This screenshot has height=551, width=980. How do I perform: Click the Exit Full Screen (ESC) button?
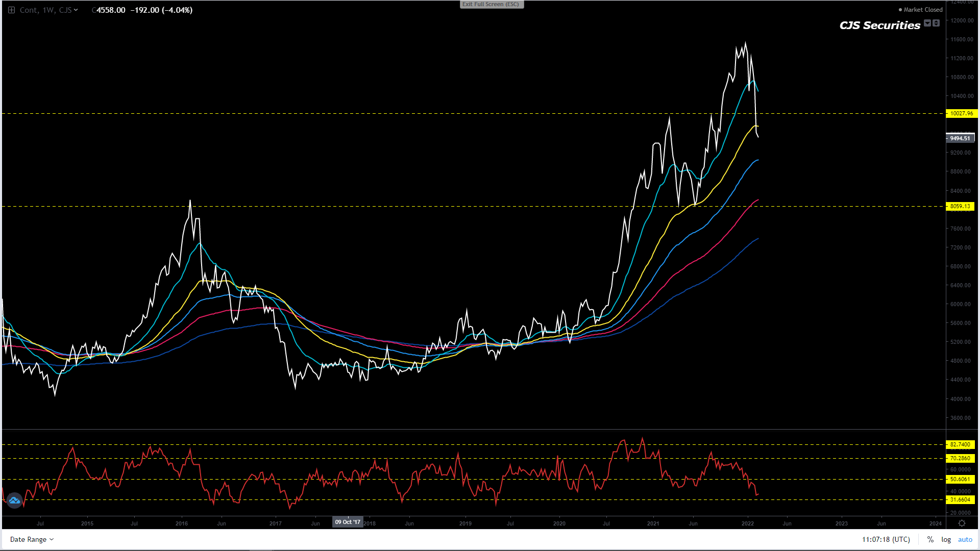click(x=491, y=4)
